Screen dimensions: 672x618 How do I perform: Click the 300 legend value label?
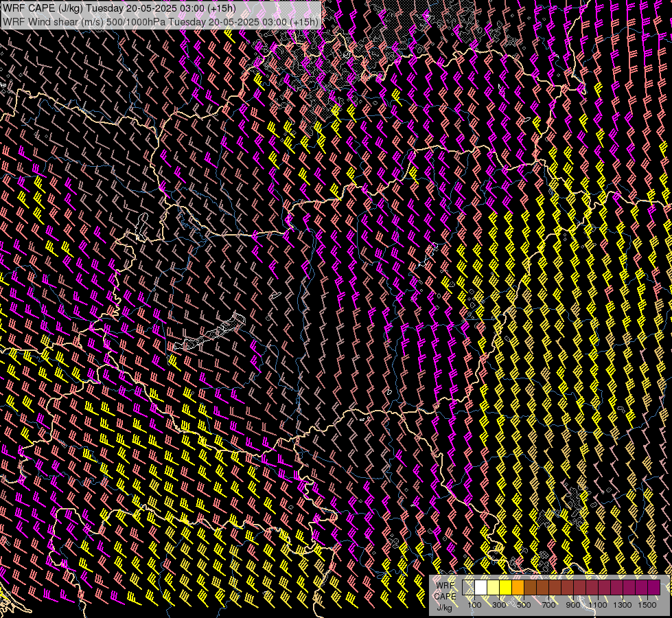[499, 605]
